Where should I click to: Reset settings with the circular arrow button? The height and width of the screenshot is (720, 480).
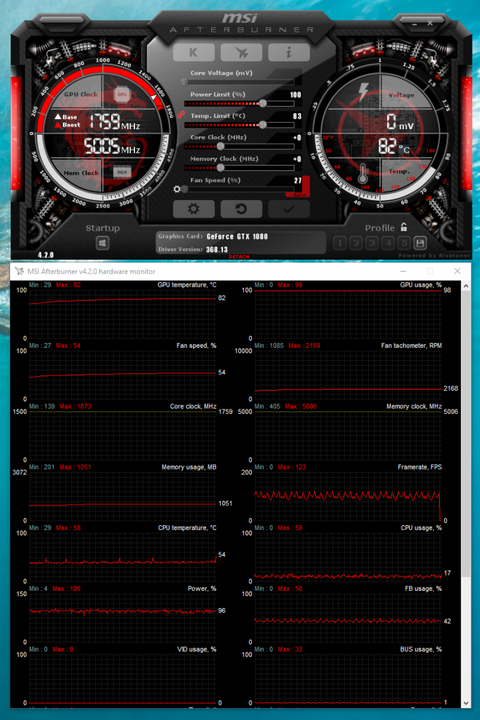click(x=241, y=209)
